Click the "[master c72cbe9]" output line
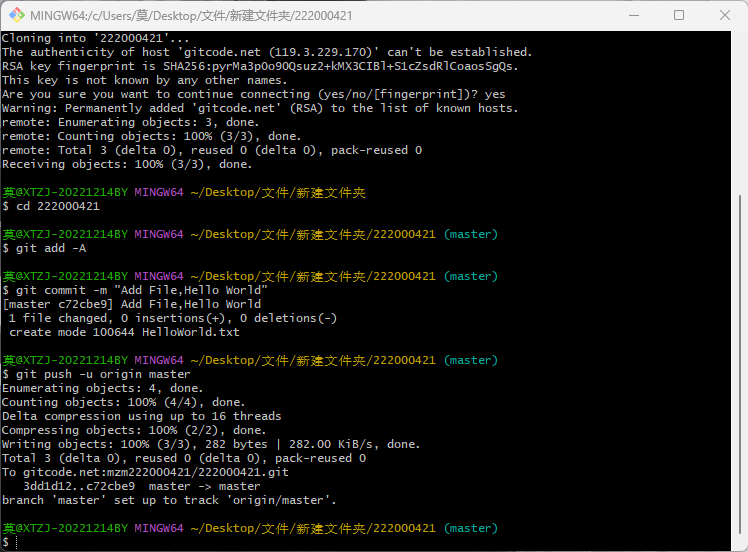 (x=132, y=304)
